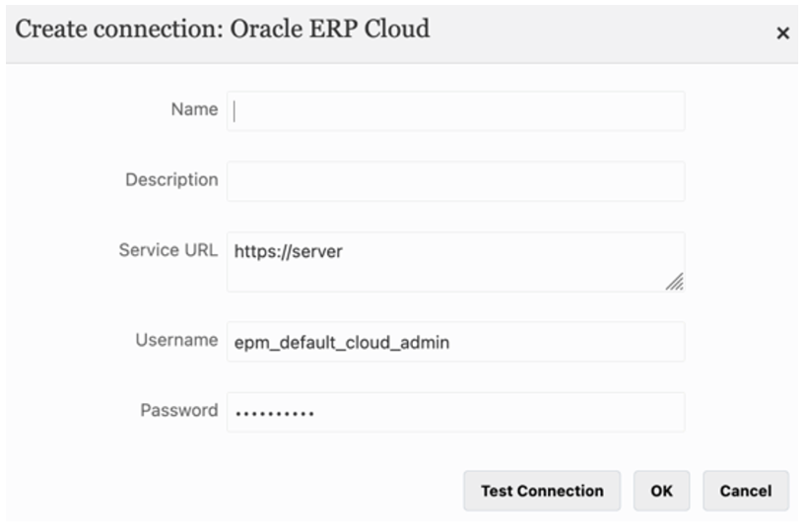Click the Username label
This screenshot has width=806, height=532.
pos(176,340)
